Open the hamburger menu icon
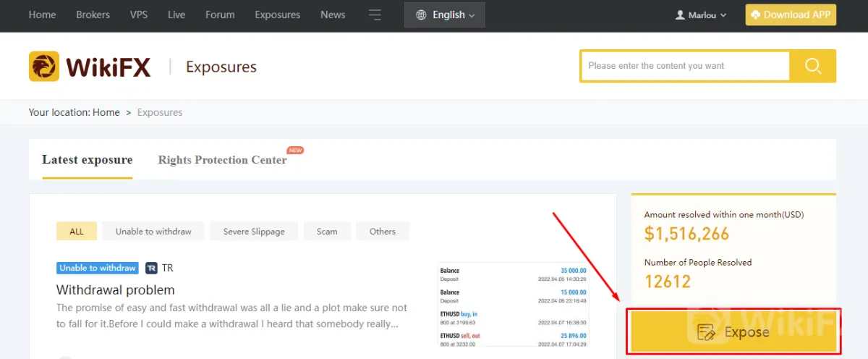 pos(375,14)
